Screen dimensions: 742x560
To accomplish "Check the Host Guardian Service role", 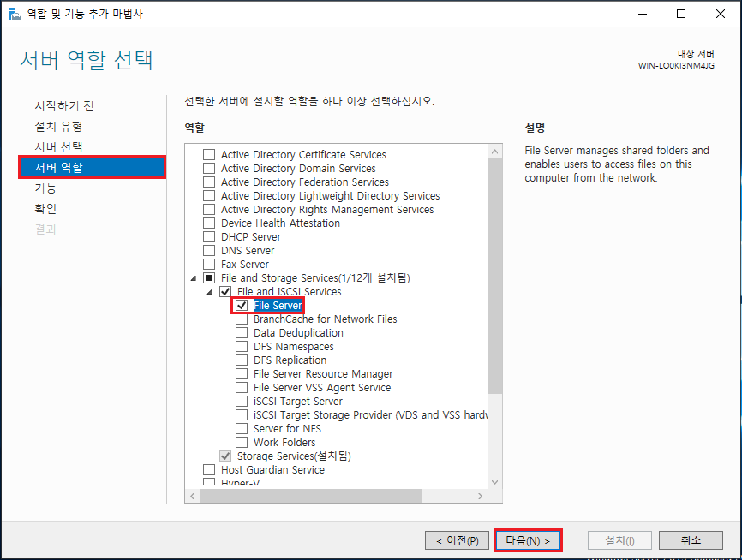I will [x=208, y=469].
